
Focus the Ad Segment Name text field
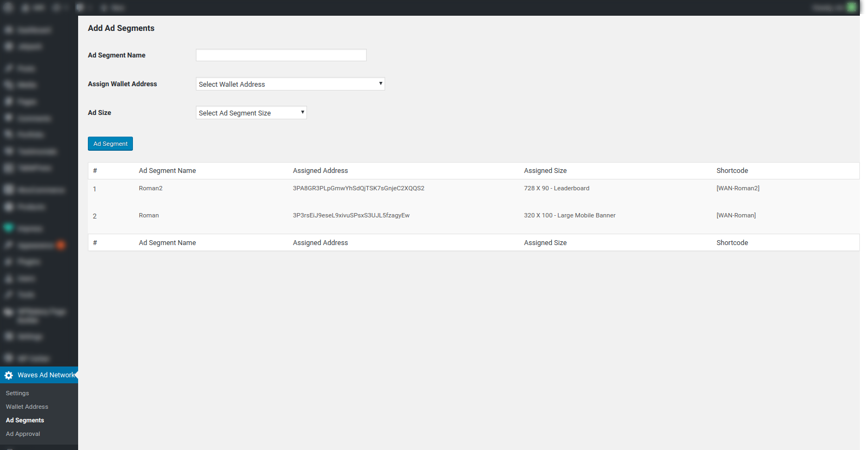pos(281,55)
